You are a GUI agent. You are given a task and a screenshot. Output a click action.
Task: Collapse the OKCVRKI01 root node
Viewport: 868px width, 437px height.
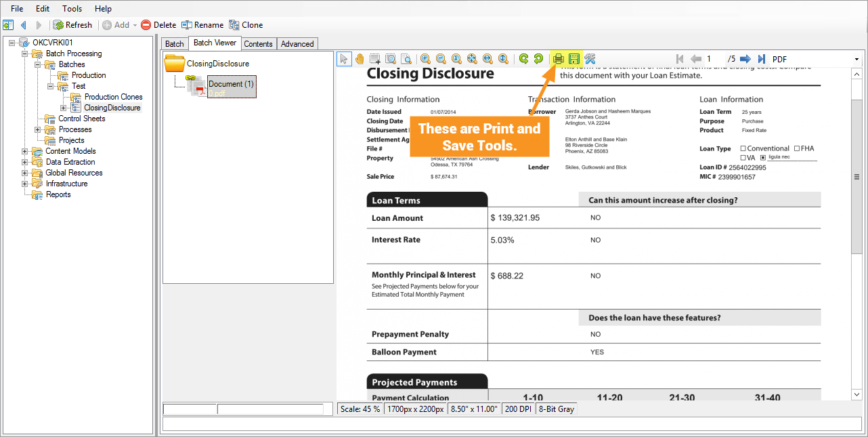pos(12,43)
